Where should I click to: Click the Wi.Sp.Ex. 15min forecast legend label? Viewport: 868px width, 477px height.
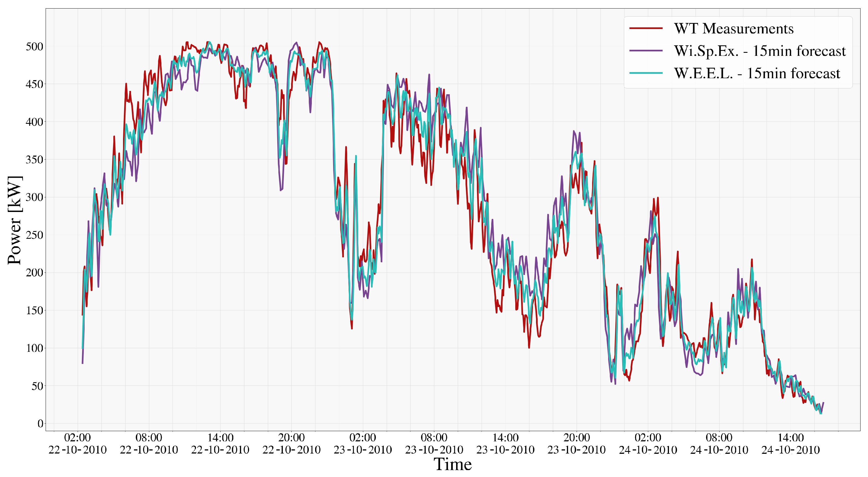click(760, 51)
